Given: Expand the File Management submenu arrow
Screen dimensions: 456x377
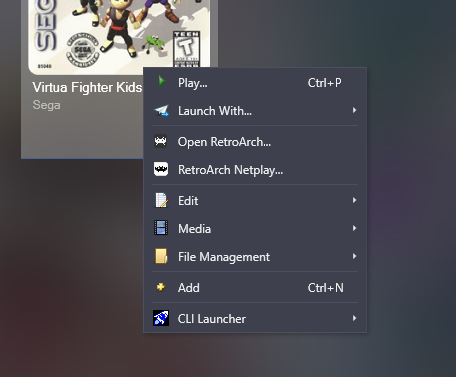Looking at the screenshot, I should click(x=354, y=256).
